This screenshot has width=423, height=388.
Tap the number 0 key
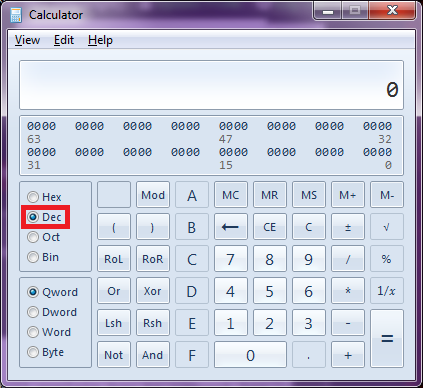tap(250, 355)
